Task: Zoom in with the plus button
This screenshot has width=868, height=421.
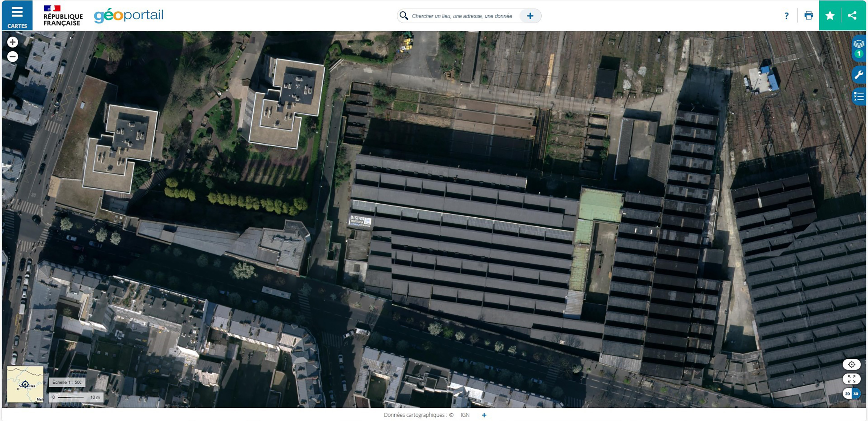Action: (x=13, y=42)
